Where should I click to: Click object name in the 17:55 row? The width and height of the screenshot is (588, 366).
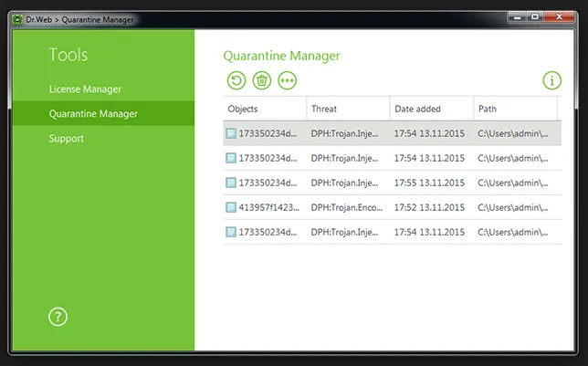(x=268, y=183)
